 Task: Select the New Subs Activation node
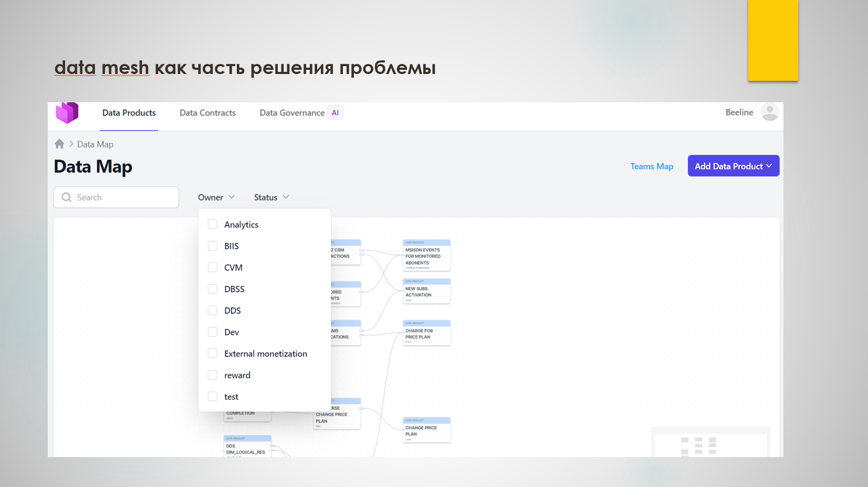point(426,292)
